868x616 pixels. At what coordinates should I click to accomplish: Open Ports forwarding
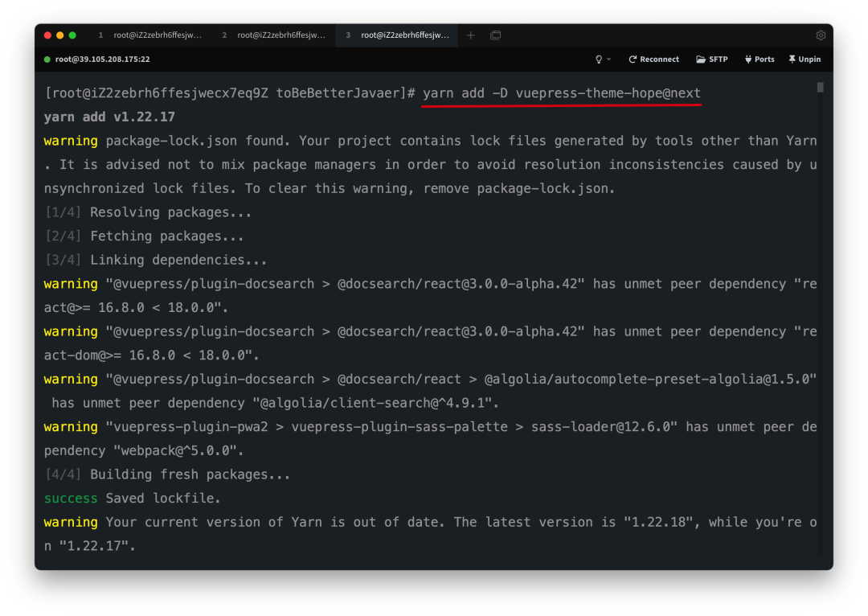(759, 60)
